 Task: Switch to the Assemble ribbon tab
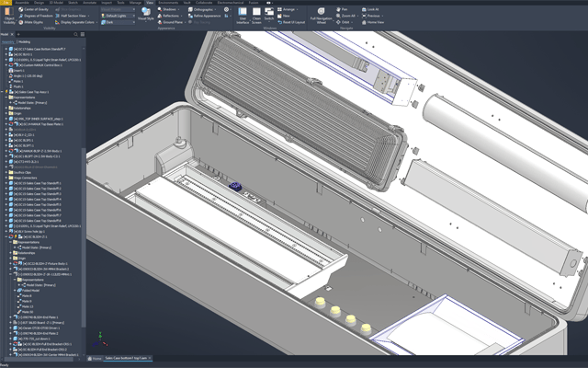point(22,3)
